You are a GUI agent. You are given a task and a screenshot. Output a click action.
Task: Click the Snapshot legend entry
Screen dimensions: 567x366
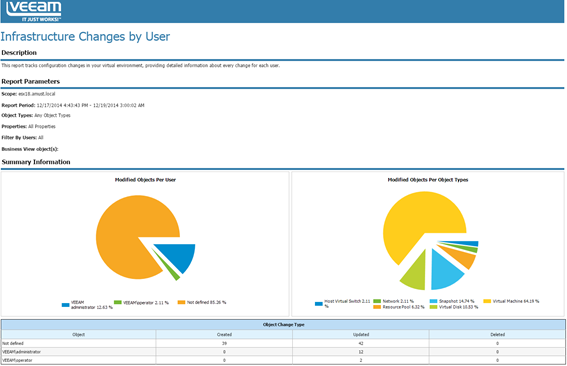[452, 301]
